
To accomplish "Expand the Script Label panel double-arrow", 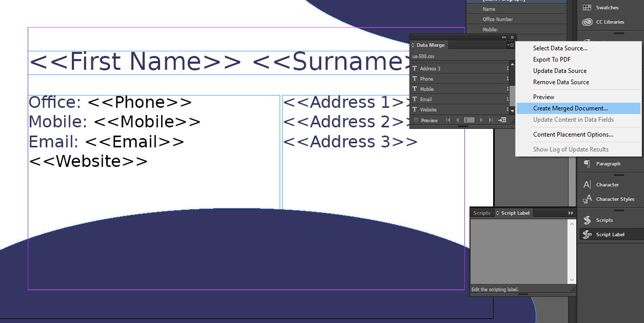I will [x=571, y=213].
